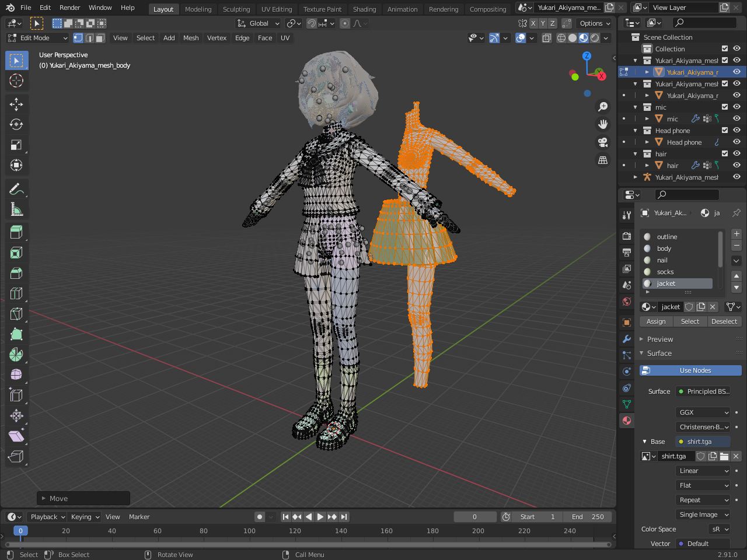Activate the Scale tool
The image size is (747, 560).
(x=16, y=145)
